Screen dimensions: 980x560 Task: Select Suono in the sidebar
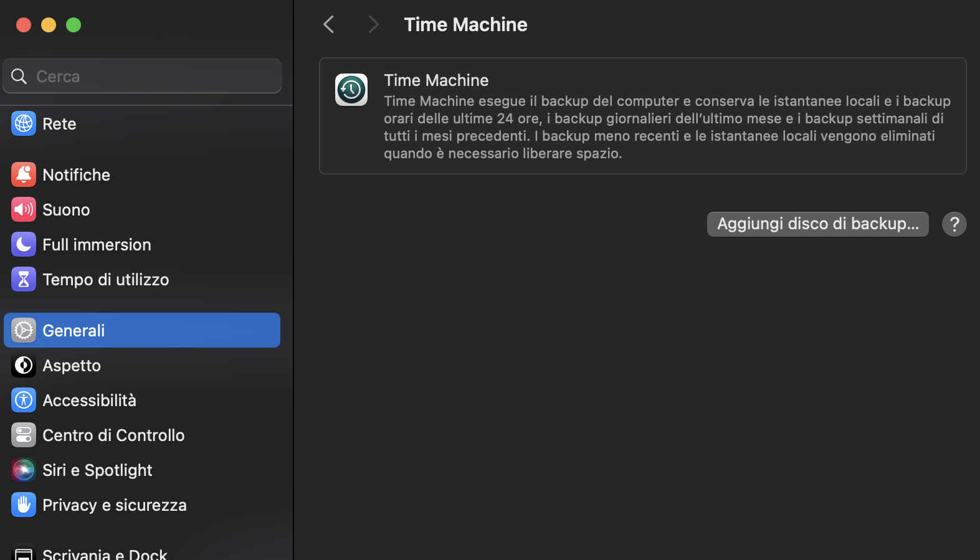142,209
